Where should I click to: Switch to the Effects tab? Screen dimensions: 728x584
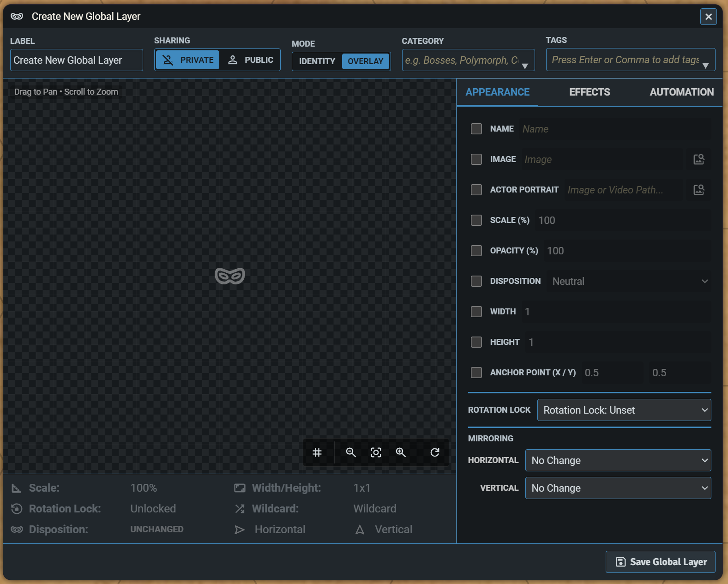pyautogui.click(x=590, y=92)
